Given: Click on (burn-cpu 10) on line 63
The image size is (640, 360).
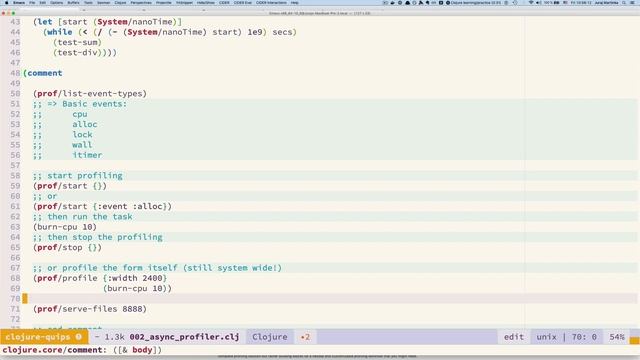Looking at the screenshot, I should [x=65, y=227].
